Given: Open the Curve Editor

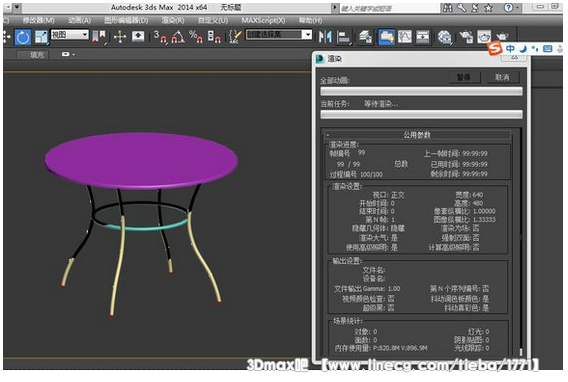Looking at the screenshot, I should (x=405, y=37).
